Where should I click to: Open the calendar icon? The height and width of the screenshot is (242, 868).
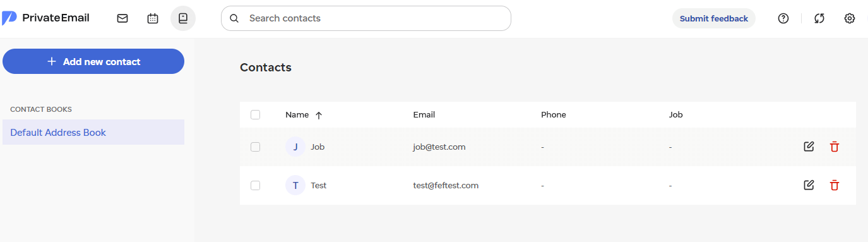[x=153, y=18]
